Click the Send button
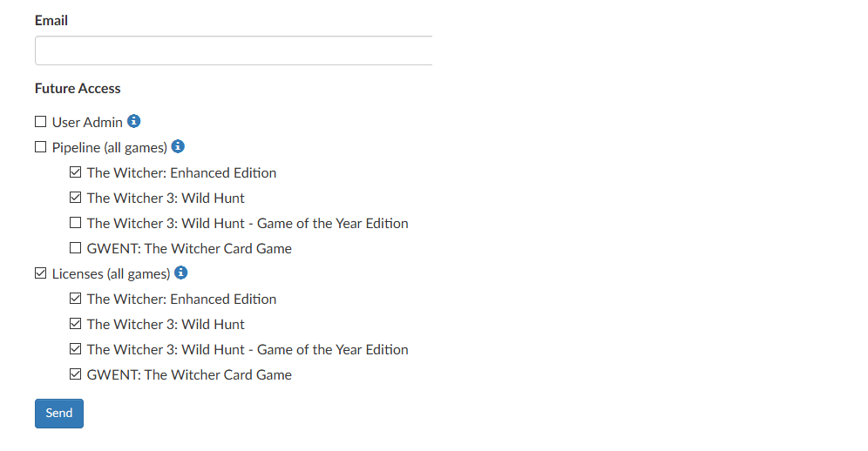The image size is (868, 451). click(x=59, y=414)
